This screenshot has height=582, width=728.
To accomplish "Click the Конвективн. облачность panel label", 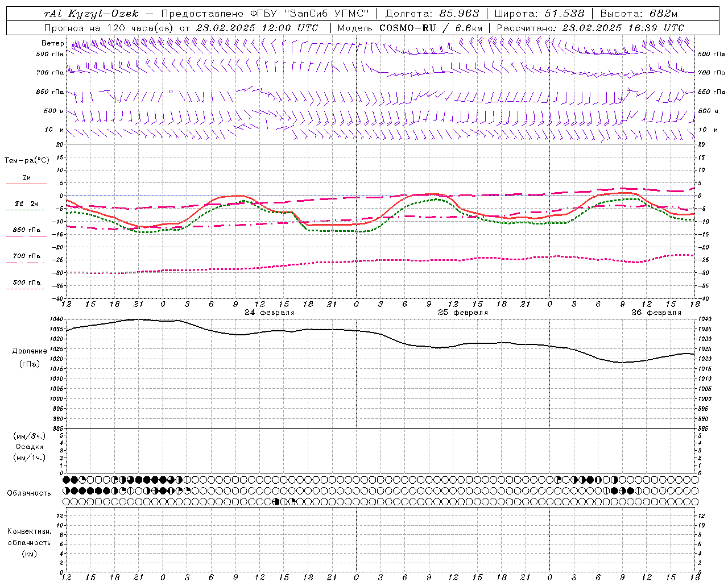I will 29,542.
